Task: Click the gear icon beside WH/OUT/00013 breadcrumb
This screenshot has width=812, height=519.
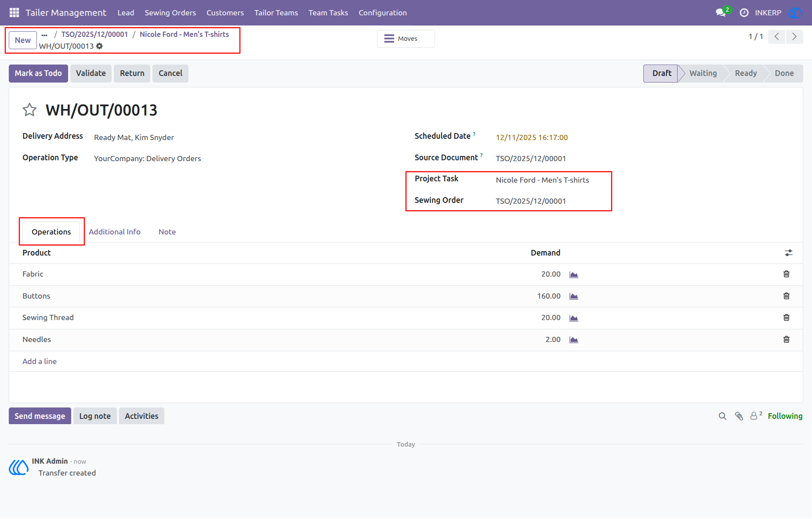Action: click(x=100, y=46)
